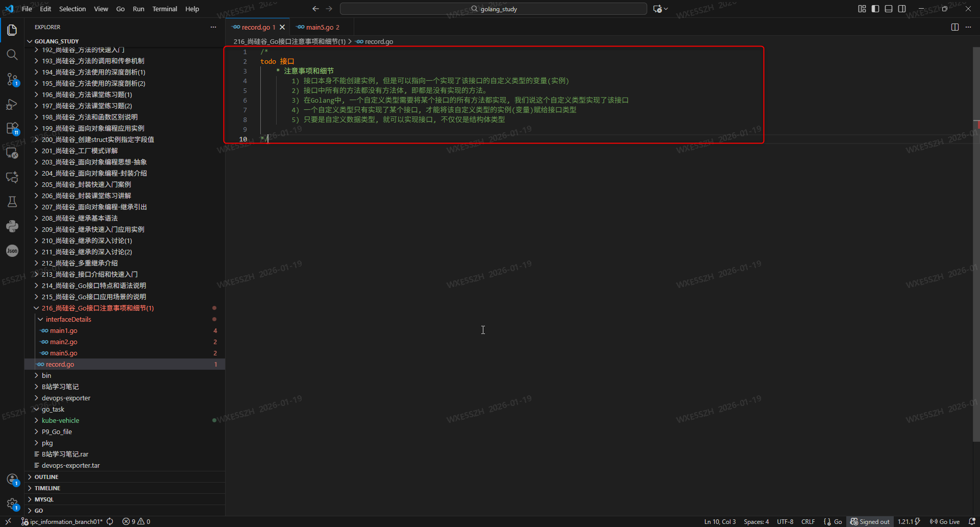Change indentation via Spaces: 4
The image size is (980, 527).
pyautogui.click(x=756, y=521)
